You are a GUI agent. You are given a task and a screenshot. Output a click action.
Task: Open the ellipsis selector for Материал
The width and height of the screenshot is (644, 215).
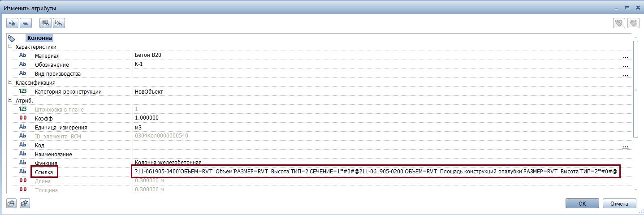(626, 56)
